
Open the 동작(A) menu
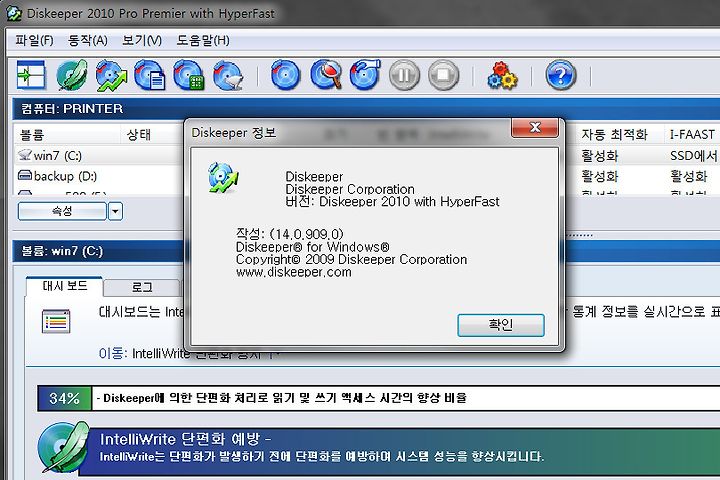click(x=88, y=41)
